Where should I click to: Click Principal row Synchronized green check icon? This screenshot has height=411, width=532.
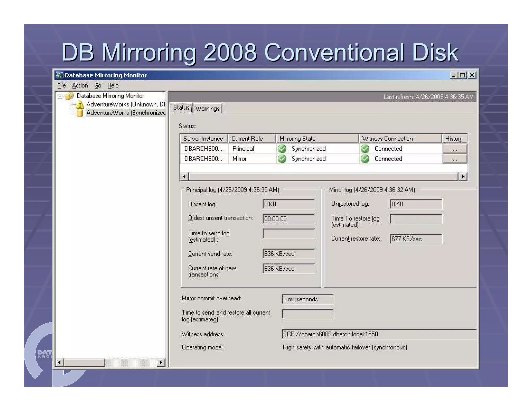282,149
